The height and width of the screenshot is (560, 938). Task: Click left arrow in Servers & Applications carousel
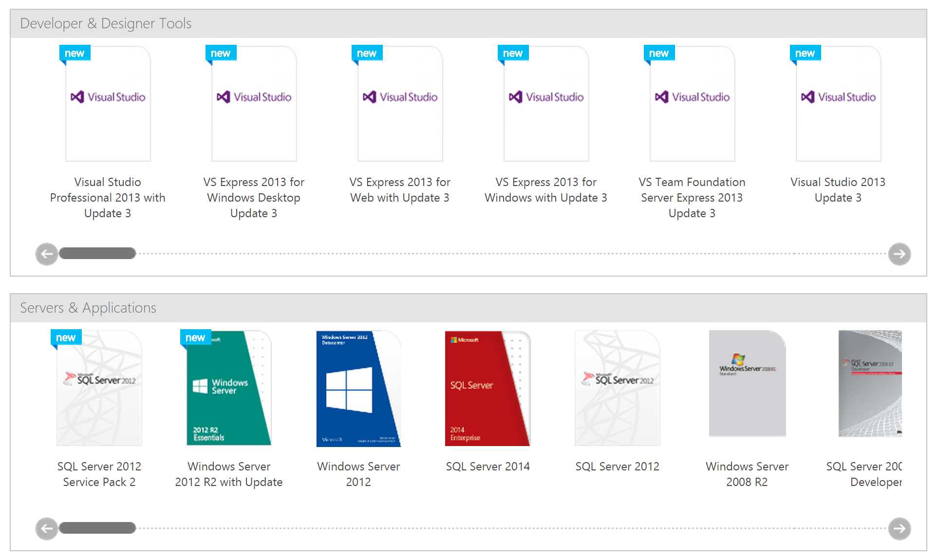pyautogui.click(x=47, y=528)
